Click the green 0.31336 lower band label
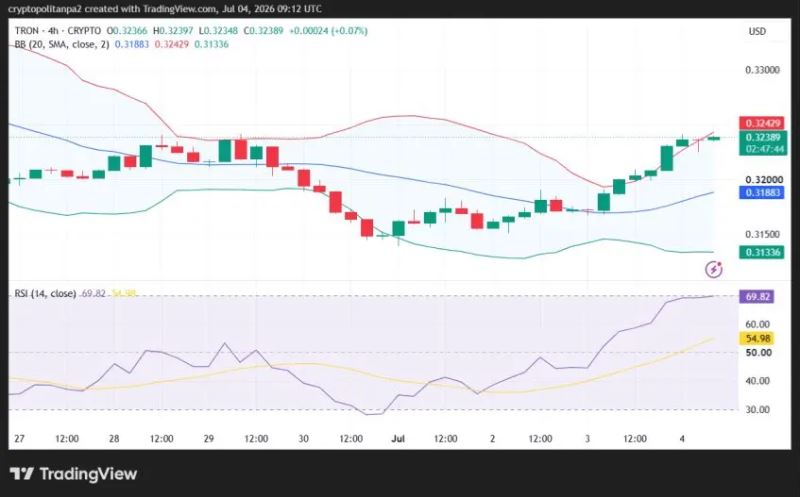Viewport: 800px width, 497px height. click(762, 252)
